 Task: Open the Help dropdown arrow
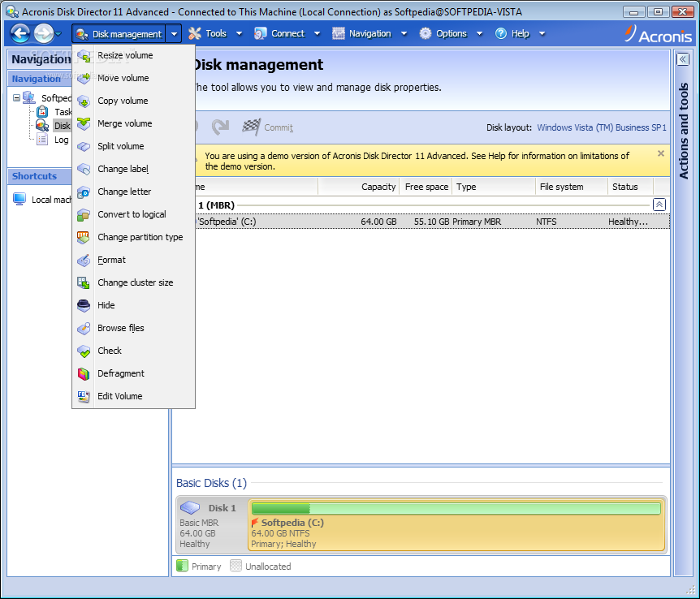[x=542, y=33]
